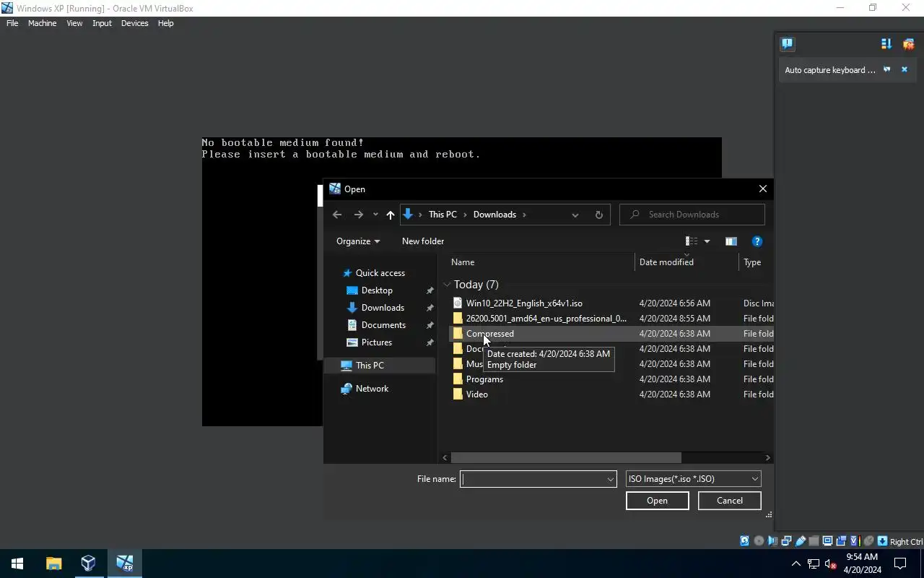Click the display settings status icon

coord(827,541)
